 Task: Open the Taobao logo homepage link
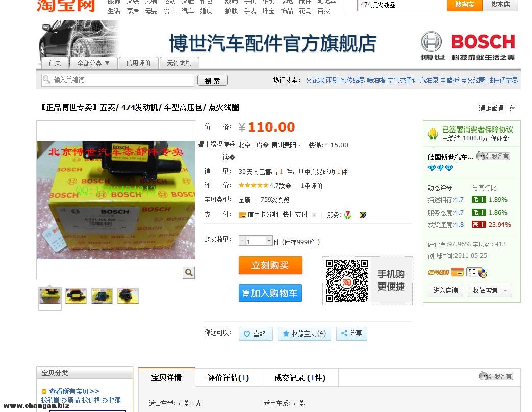pos(65,5)
